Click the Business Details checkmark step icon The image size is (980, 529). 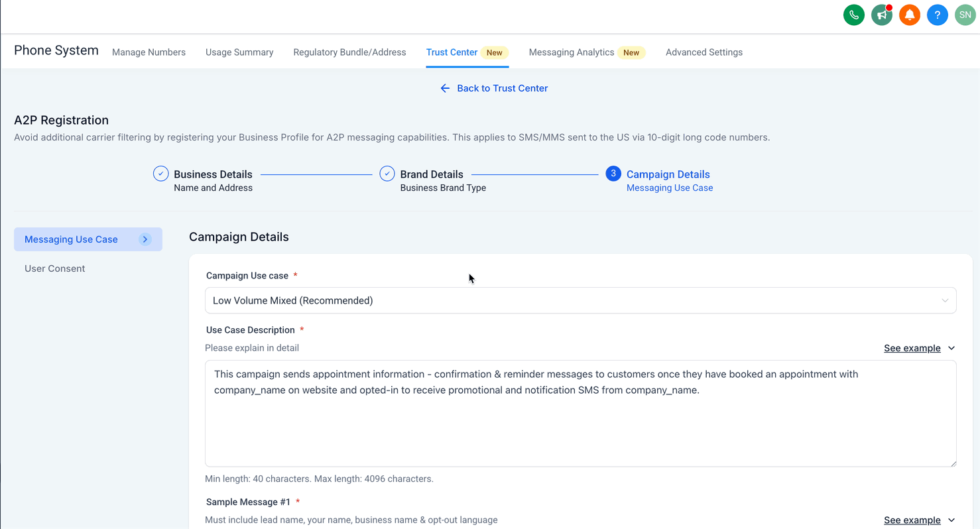(x=160, y=174)
